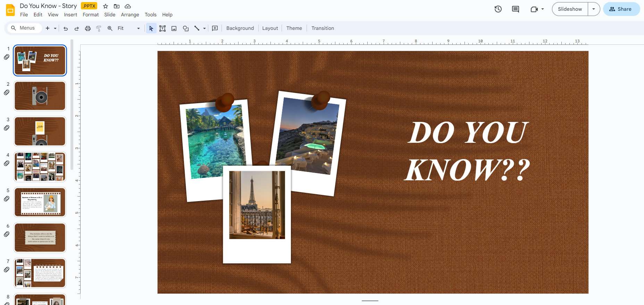Viewport: 644px width, 305px height.
Task: Click the .PPTX file format badge
Action: pos(89,6)
